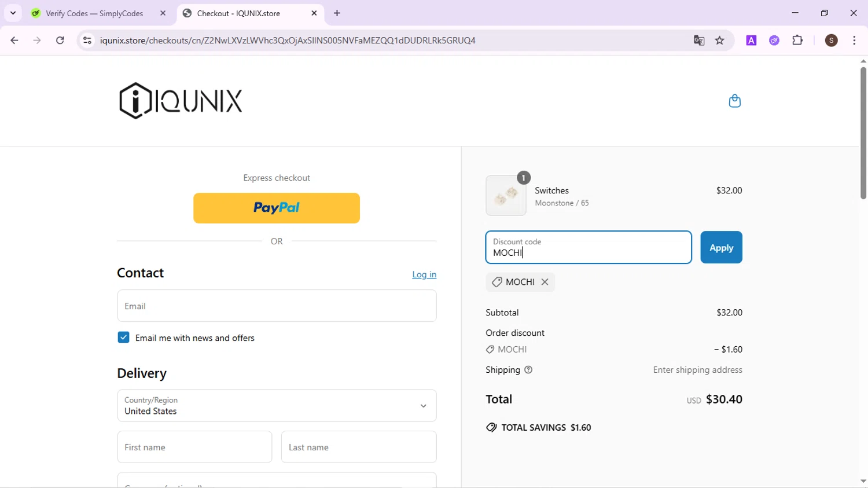Click the IQUNIX logo
Screen dimensions: 868x488
(x=181, y=101)
